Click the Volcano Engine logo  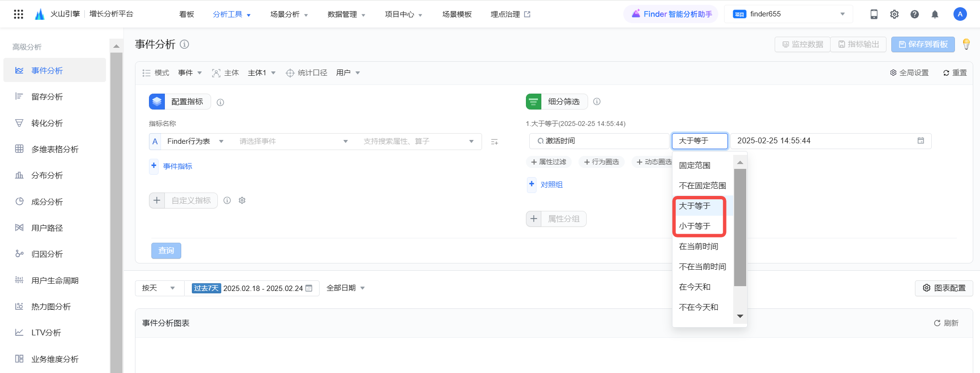40,14
